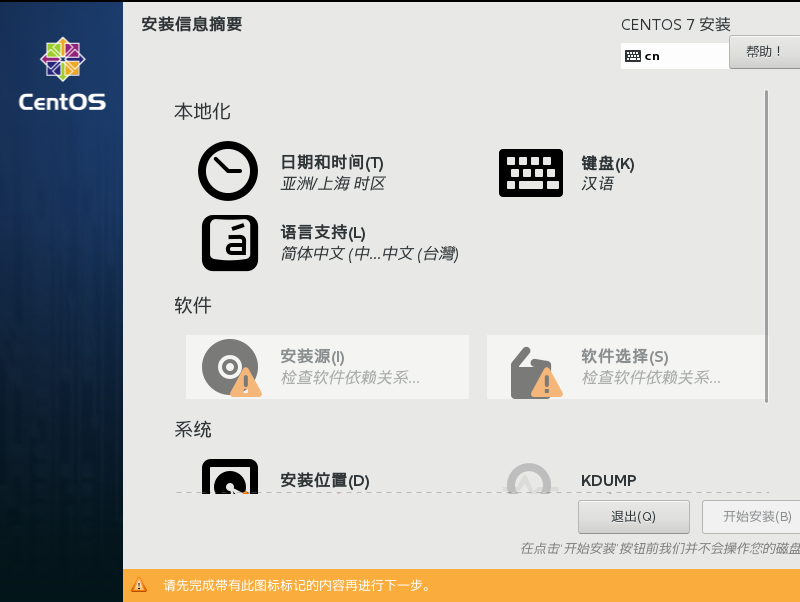Viewport: 800px width, 602px height.
Task: Click the KDUMP label
Action: 608,481
